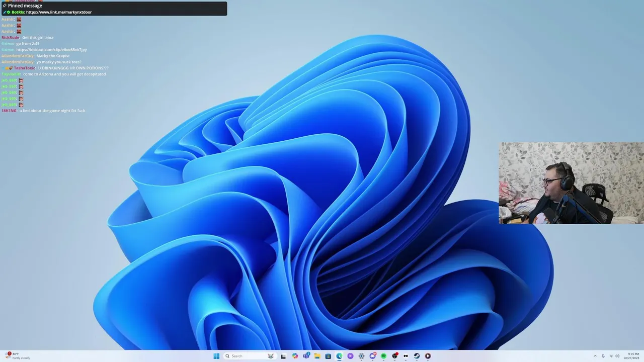The height and width of the screenshot is (362, 644).
Task: Click the message 'Get this girl laina'
Action: point(38,38)
